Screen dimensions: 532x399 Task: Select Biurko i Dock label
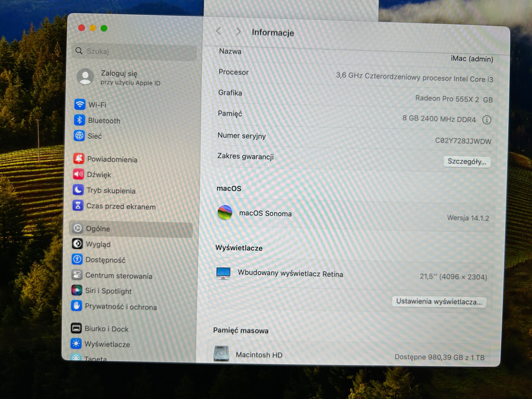pyautogui.click(x=106, y=329)
